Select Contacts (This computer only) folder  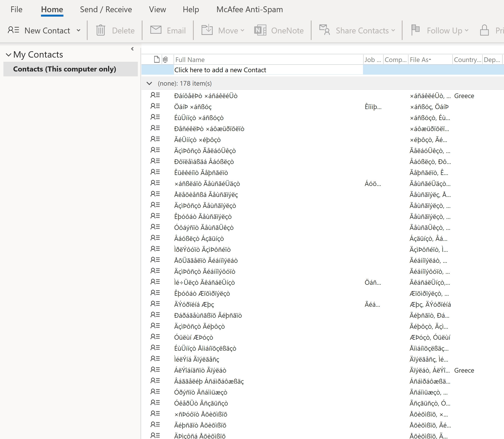point(64,69)
